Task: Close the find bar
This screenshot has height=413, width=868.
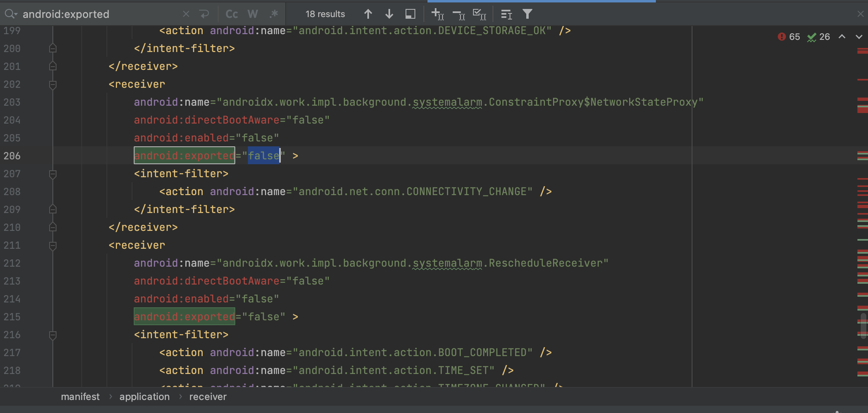Action: [x=860, y=14]
